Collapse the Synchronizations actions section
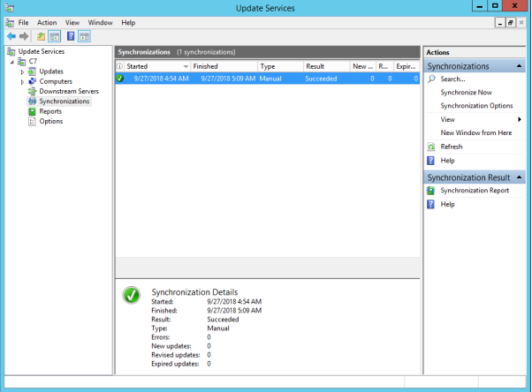 tap(519, 66)
